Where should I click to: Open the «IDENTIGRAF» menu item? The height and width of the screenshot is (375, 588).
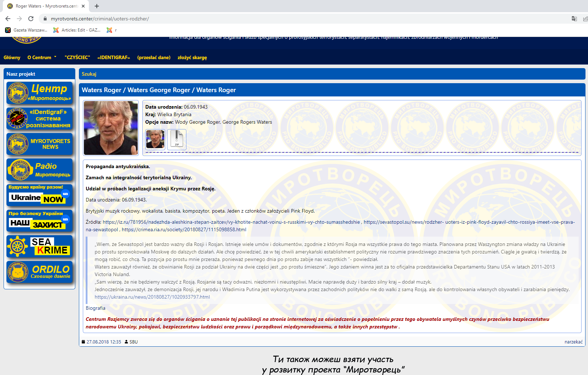114,57
